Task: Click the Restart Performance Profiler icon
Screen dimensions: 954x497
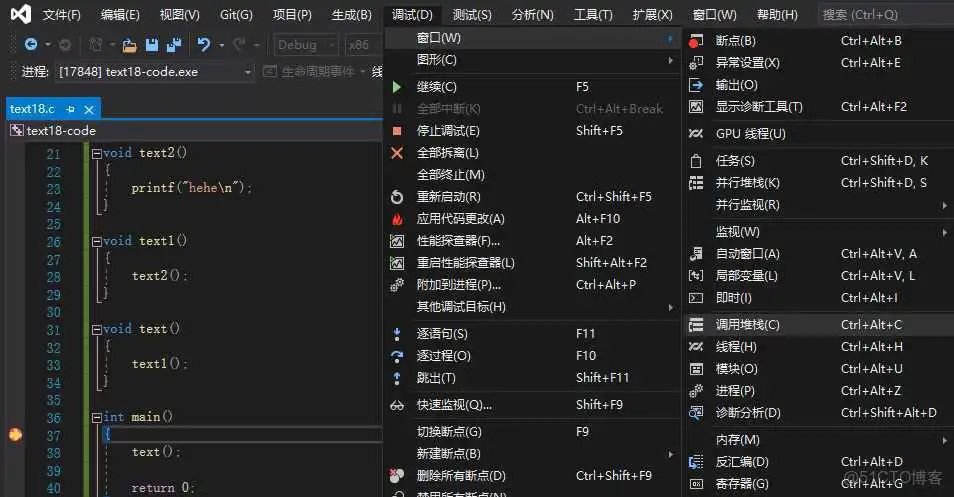Action: point(397,263)
